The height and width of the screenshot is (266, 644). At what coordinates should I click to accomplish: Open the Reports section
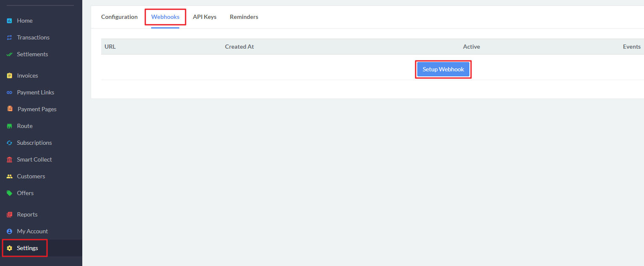tap(27, 214)
